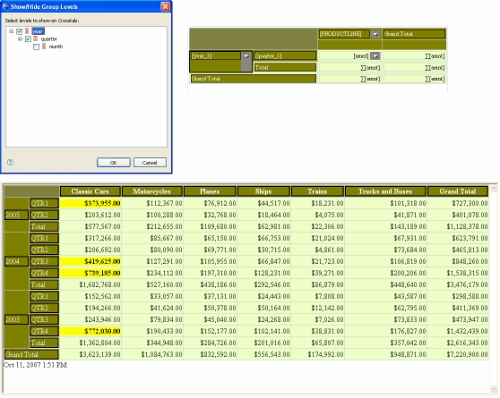Screen dimensions: 500x398
Task: Select the quarter_1 crosstab cell
Action: point(285,56)
